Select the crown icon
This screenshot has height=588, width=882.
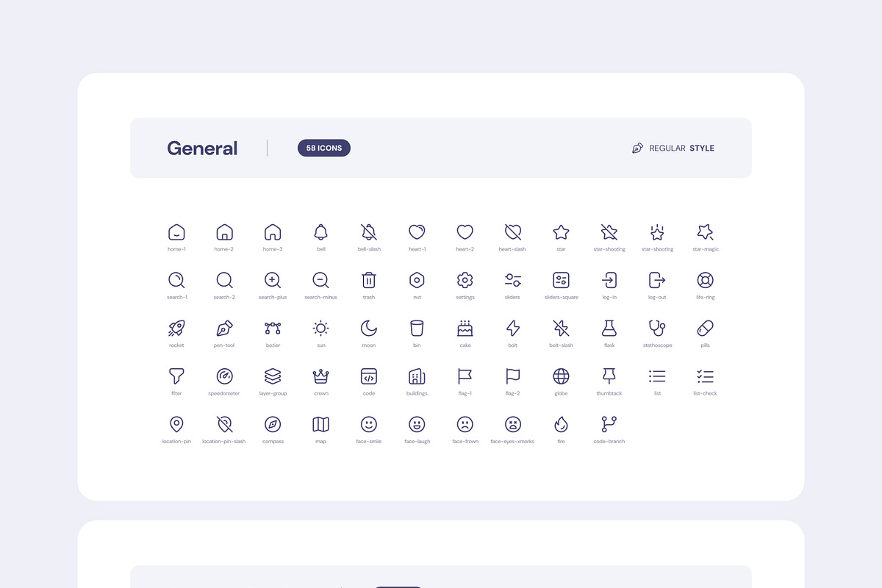click(x=320, y=376)
